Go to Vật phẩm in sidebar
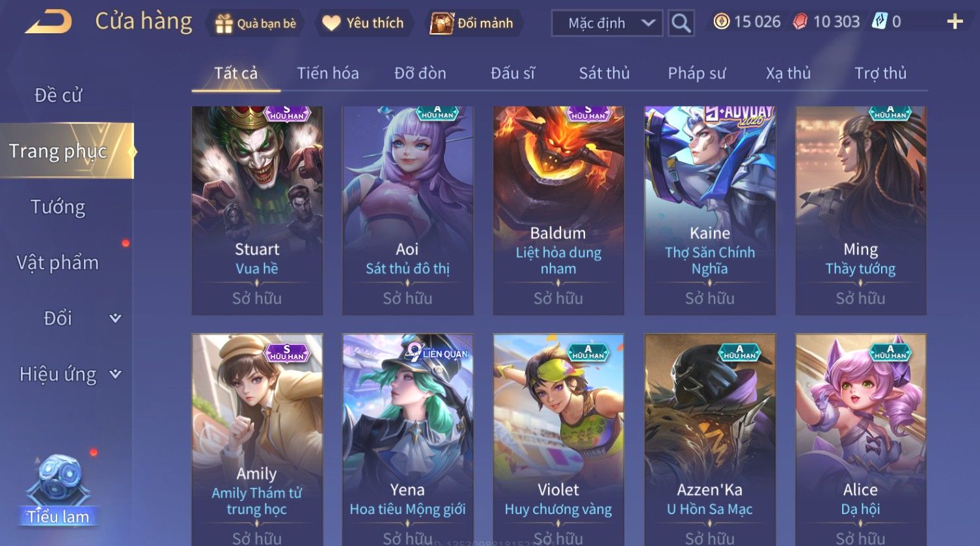The image size is (980, 546). click(x=58, y=263)
